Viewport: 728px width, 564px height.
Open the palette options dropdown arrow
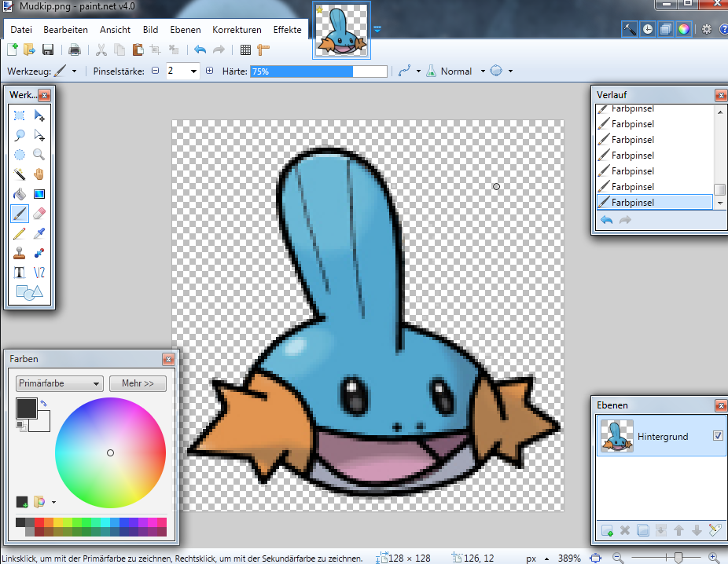click(x=54, y=502)
